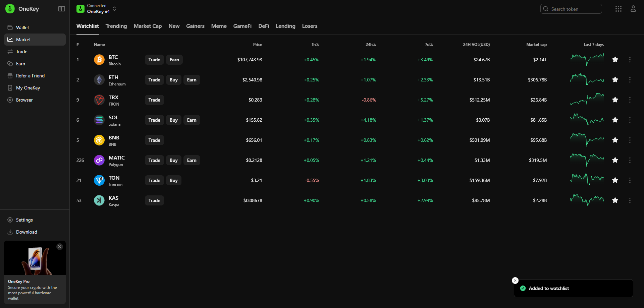The height and width of the screenshot is (308, 644).
Task: Click the Polygon MATIC coin icon
Action: [99, 160]
